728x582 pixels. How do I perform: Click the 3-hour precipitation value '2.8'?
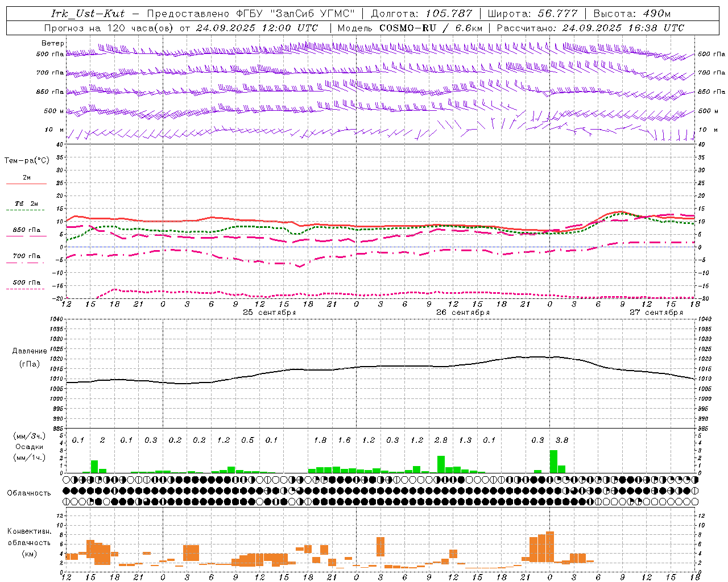coord(441,440)
